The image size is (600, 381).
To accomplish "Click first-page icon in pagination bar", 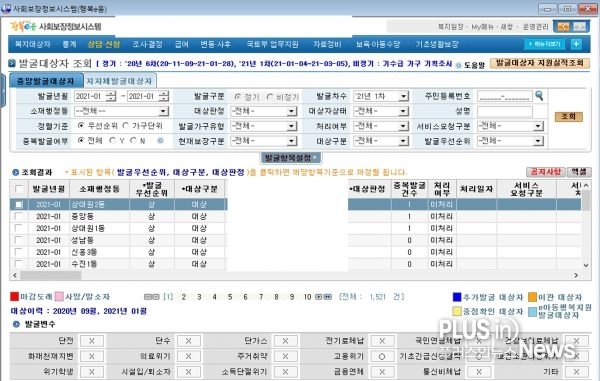I will point(147,297).
